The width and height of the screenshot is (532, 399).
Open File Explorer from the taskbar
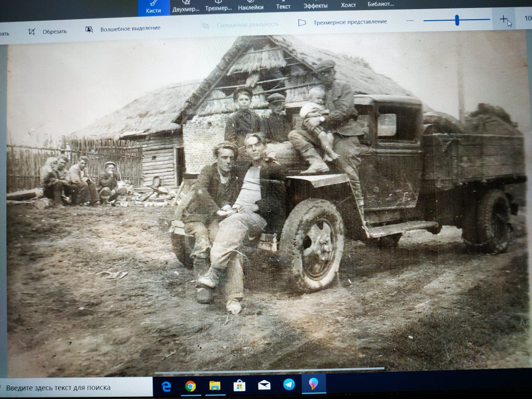[x=215, y=385]
